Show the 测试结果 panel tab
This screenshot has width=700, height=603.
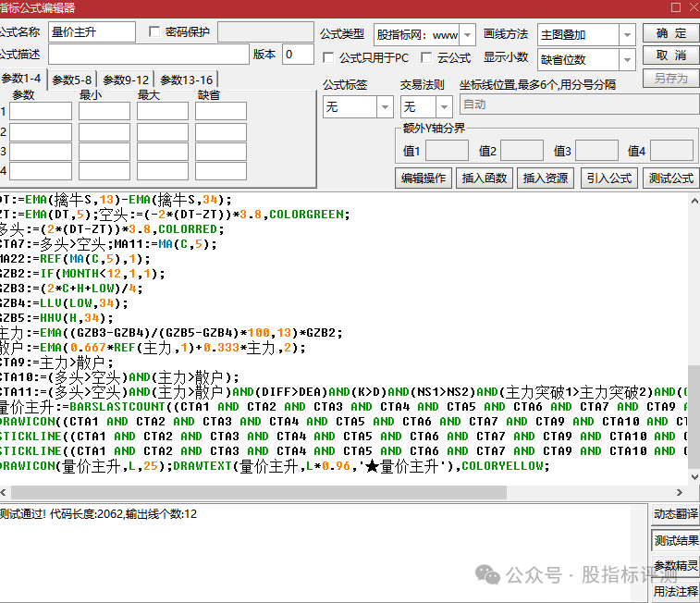pyautogui.click(x=675, y=540)
